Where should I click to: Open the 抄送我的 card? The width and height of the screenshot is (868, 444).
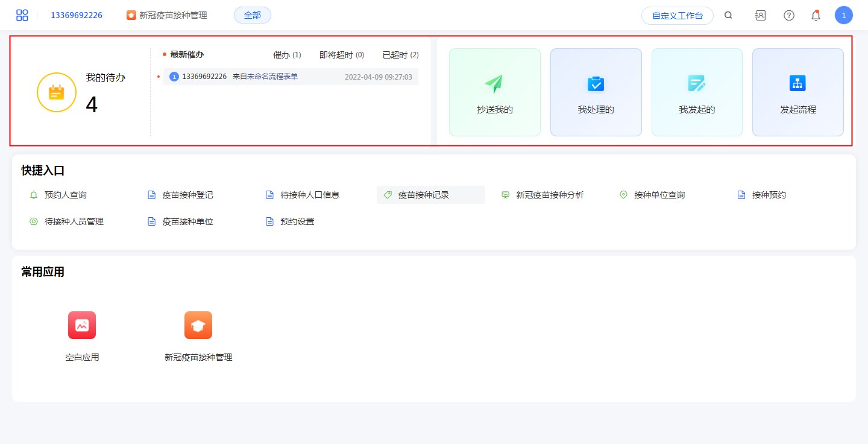pyautogui.click(x=494, y=92)
